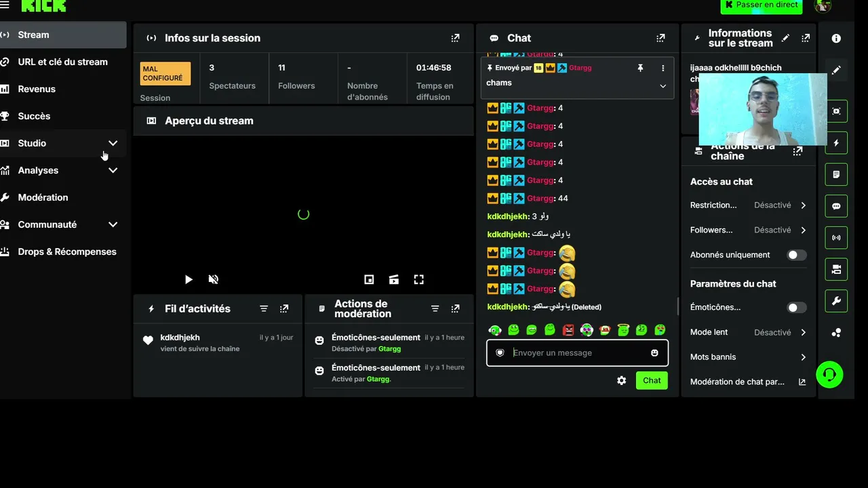Image resolution: width=868 pixels, height=488 pixels.
Task: Expand the Studio sidebar section
Action: [x=113, y=143]
